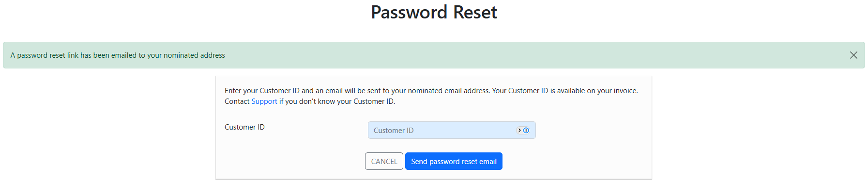The height and width of the screenshot is (182, 868).
Task: Click the sentence about Customer ID on invoice
Action: tap(565, 91)
